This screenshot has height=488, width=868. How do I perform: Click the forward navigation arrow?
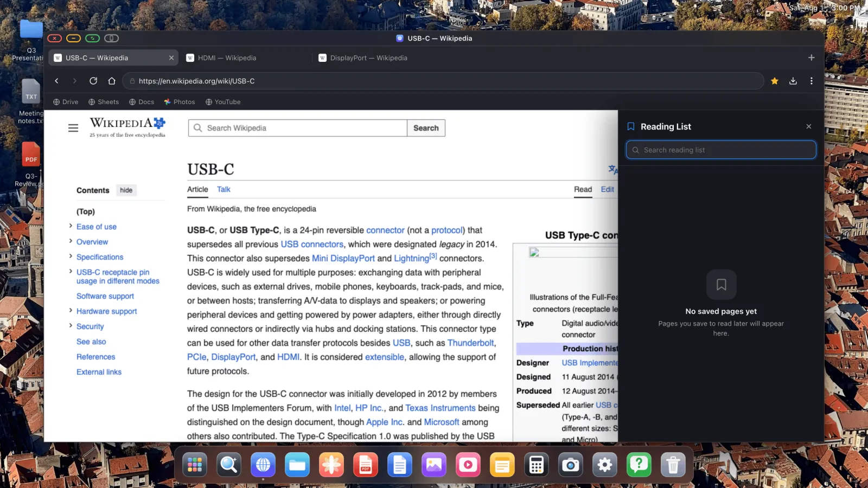75,81
